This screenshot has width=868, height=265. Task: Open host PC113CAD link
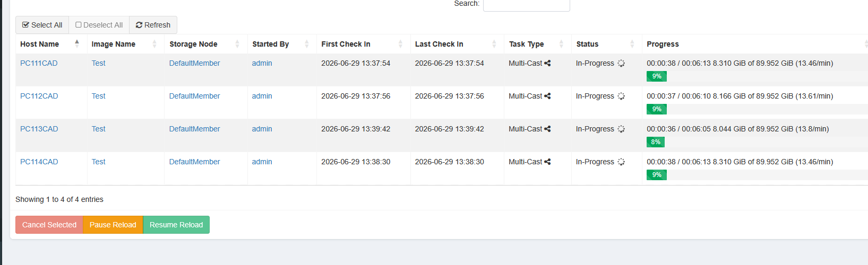pyautogui.click(x=39, y=129)
